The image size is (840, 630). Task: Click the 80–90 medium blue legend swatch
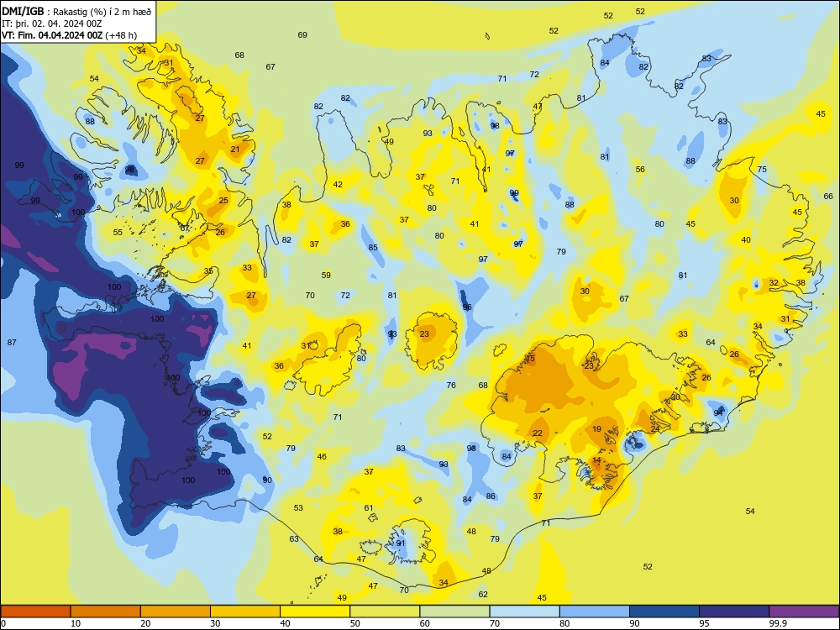(x=595, y=612)
